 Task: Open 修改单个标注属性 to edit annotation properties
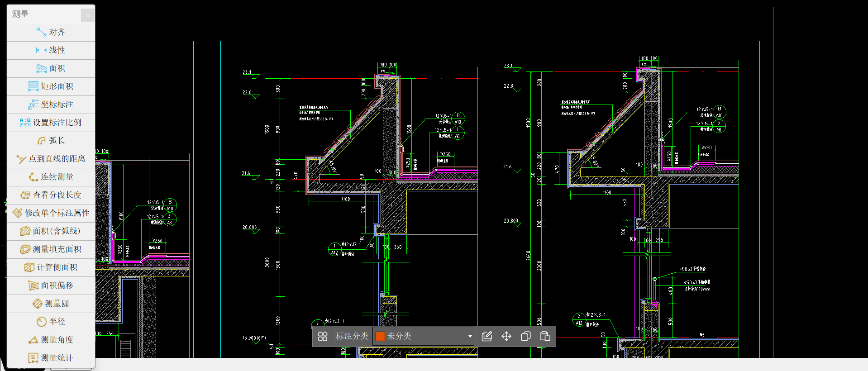(51, 213)
